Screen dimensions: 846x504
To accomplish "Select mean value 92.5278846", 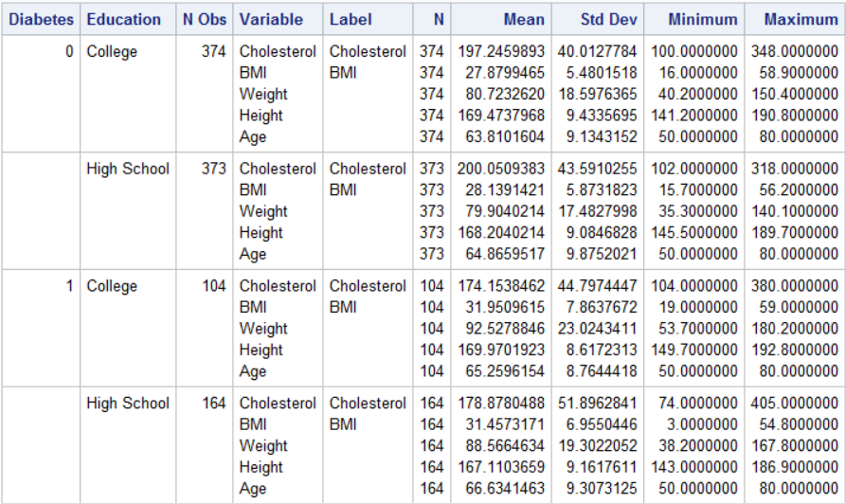I will pyautogui.click(x=505, y=329).
